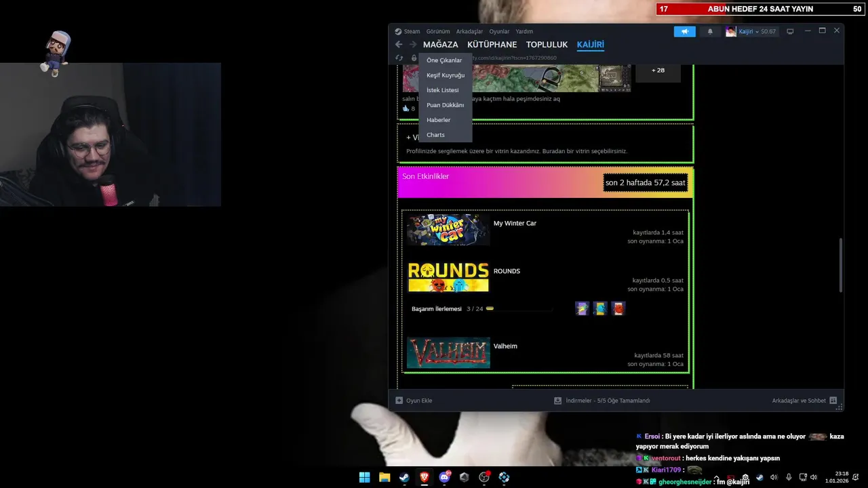
Task: Switch Steam to Big Picture mode icon
Action: (790, 31)
